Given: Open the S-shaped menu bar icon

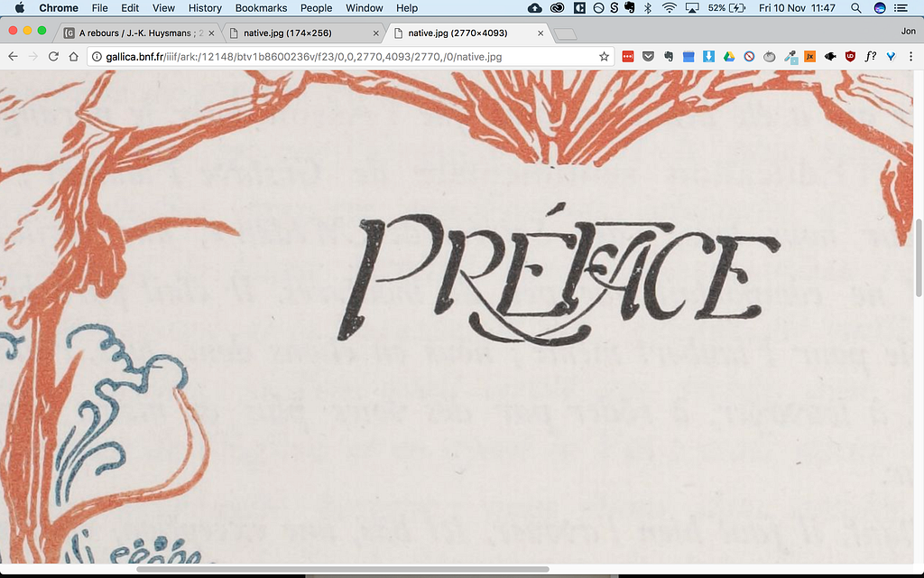Looking at the screenshot, I should (614, 7).
